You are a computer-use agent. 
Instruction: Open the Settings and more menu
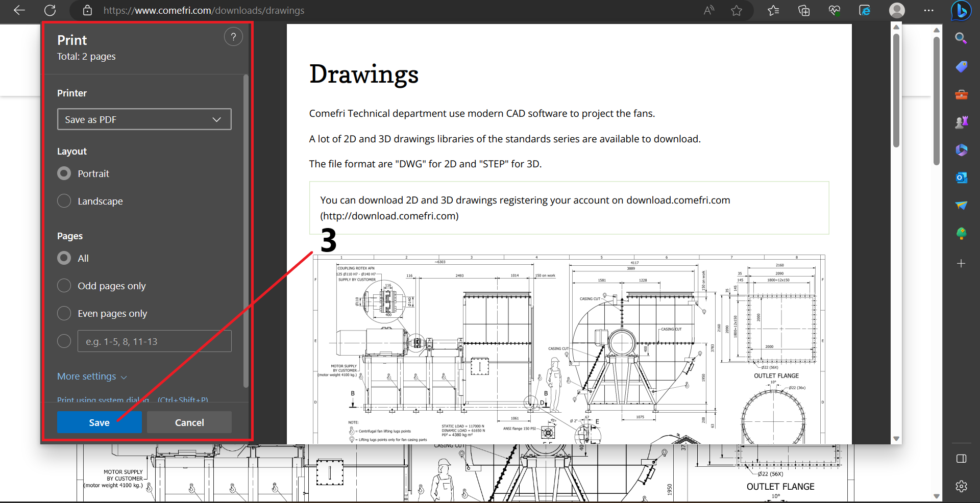929,10
